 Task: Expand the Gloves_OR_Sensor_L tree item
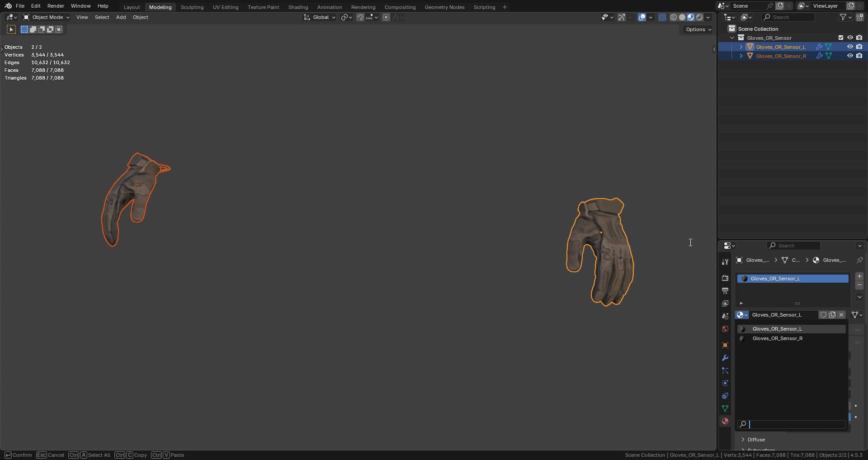741,47
